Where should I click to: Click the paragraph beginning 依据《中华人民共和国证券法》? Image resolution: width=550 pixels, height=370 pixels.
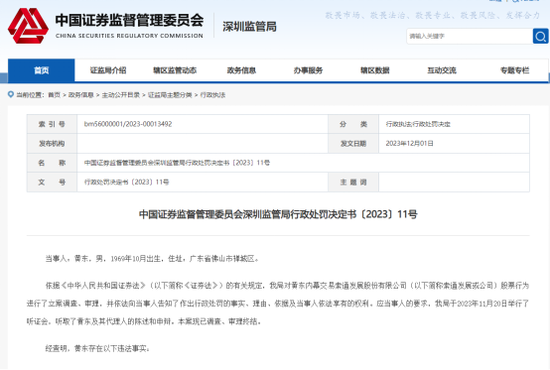click(x=278, y=303)
